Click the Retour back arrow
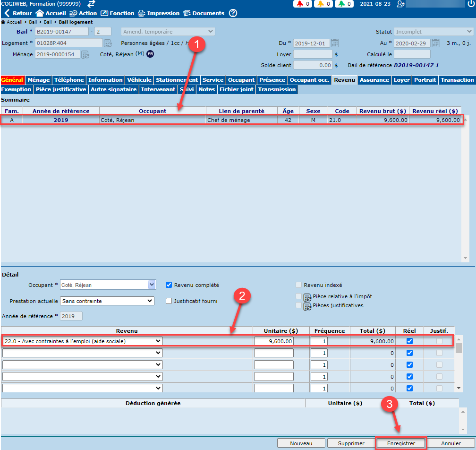 7,13
